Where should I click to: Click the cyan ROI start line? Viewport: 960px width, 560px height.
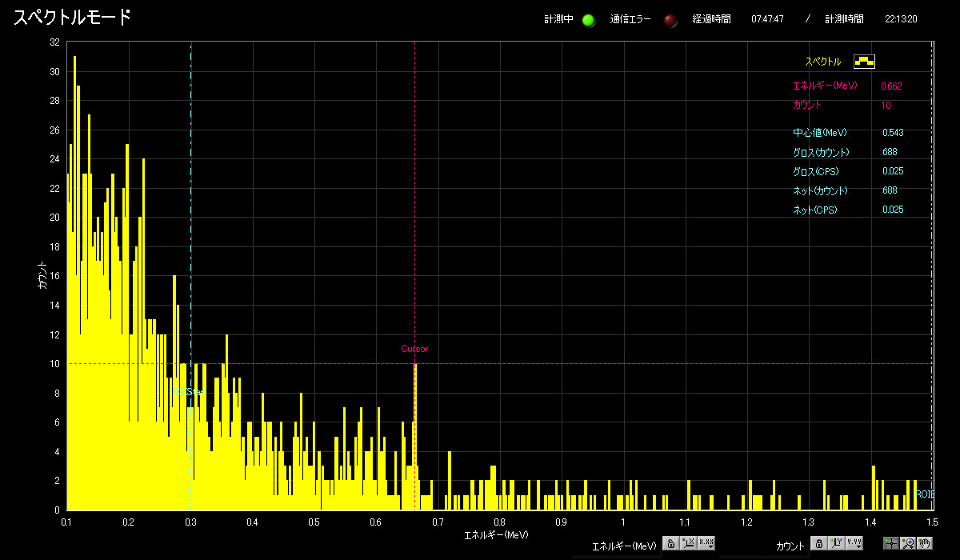pos(190,240)
